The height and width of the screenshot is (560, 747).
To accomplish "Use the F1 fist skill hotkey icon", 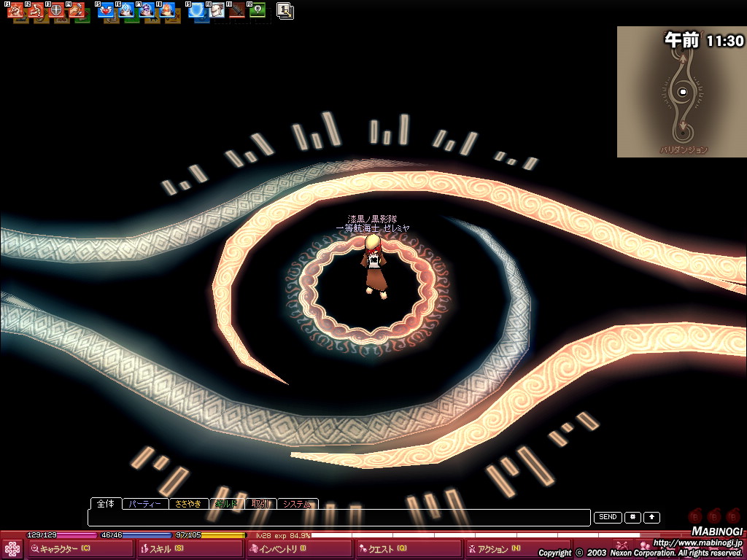I will point(15,10).
